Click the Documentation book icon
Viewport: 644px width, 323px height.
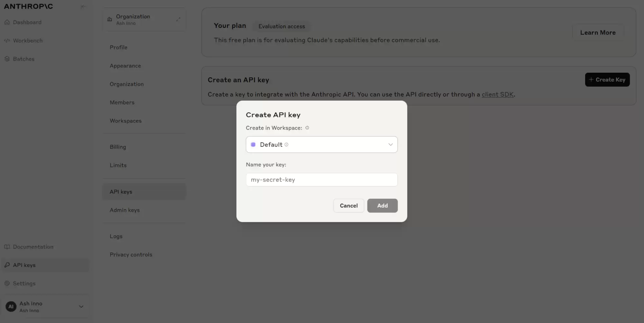(7, 247)
